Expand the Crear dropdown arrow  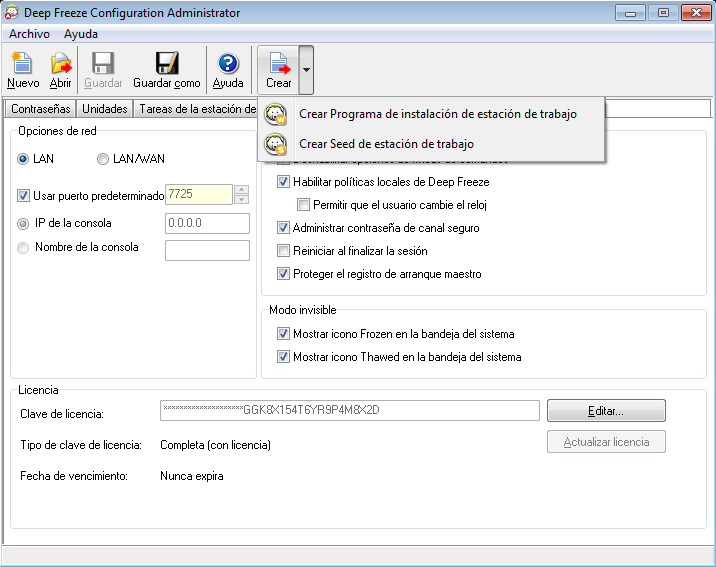point(306,70)
